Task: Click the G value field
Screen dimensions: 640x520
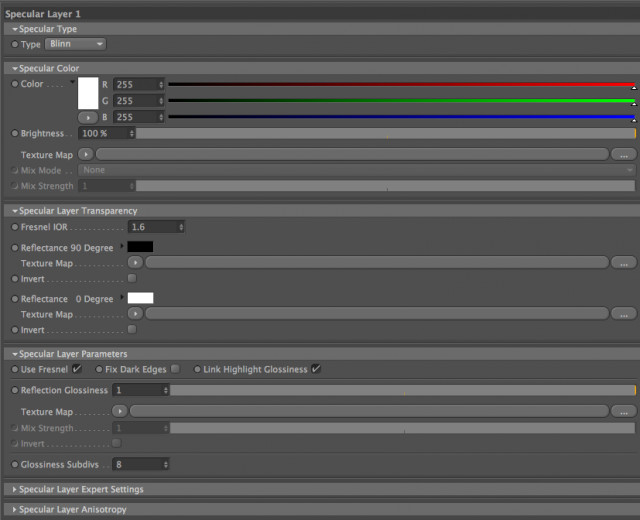Action: 136,101
